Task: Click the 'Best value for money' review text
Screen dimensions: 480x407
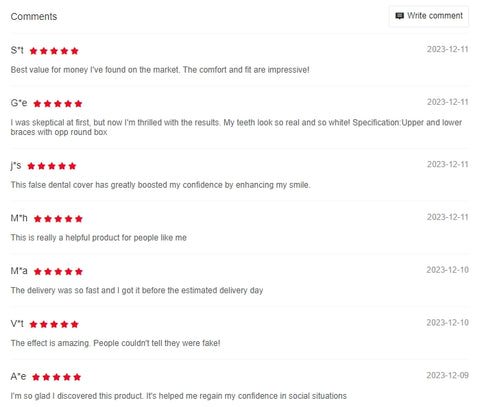Action: pyautogui.click(x=160, y=70)
